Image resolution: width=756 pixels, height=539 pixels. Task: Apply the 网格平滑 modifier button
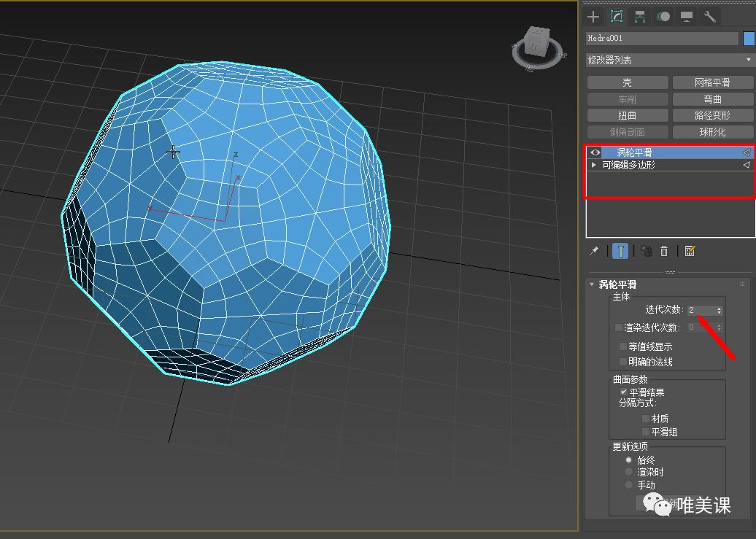[712, 81]
